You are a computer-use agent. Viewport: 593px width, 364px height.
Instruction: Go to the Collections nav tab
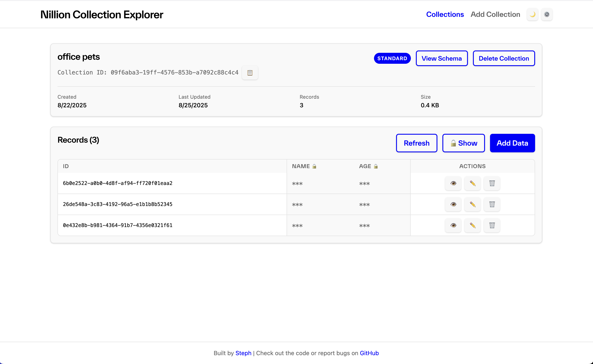click(445, 15)
